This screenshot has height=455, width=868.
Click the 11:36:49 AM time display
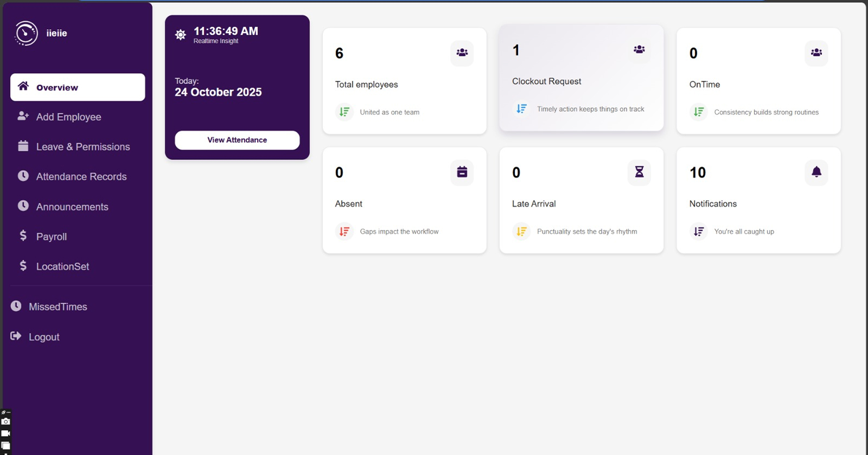point(226,31)
